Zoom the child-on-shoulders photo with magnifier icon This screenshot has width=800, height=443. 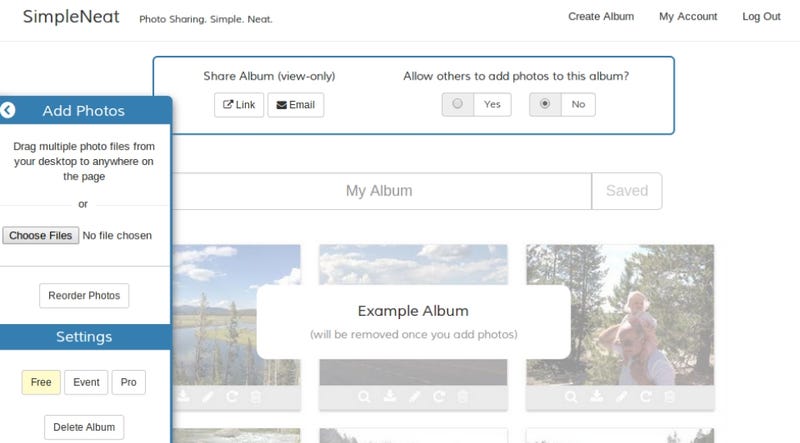pyautogui.click(x=571, y=397)
